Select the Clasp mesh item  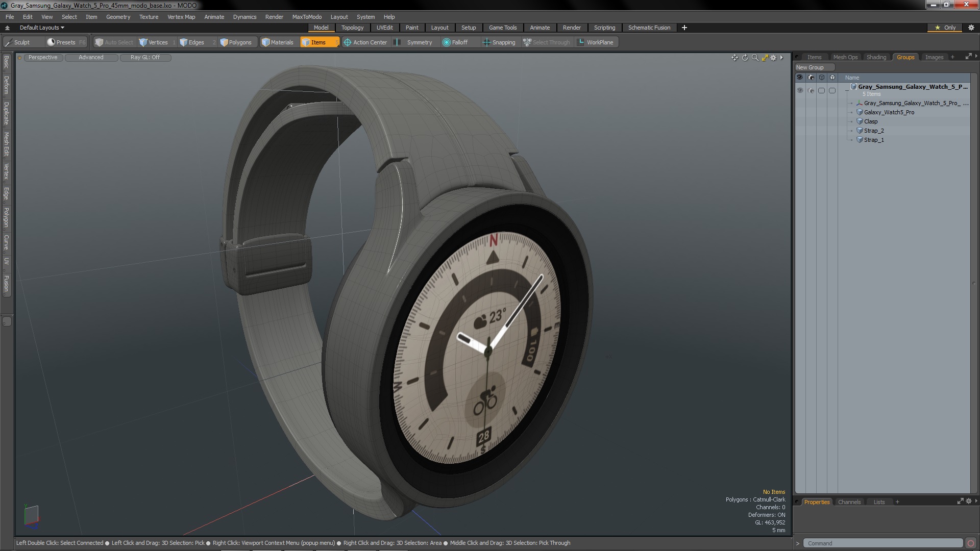coord(871,121)
